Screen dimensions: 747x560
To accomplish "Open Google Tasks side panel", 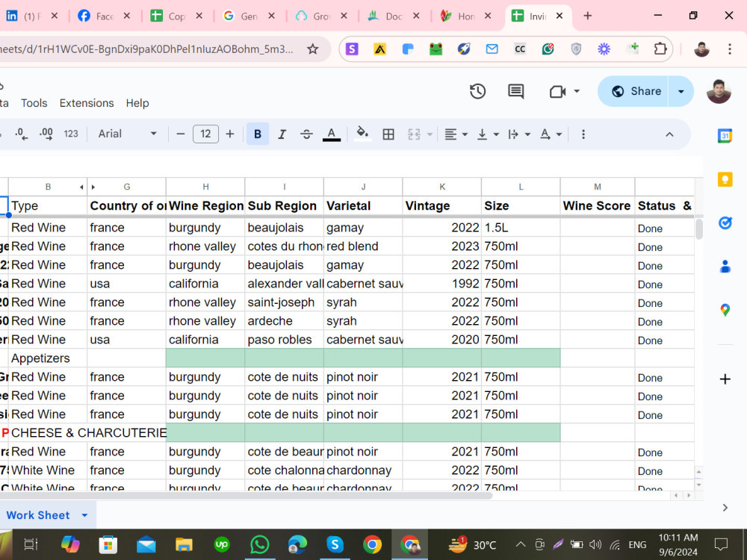I will point(725,223).
